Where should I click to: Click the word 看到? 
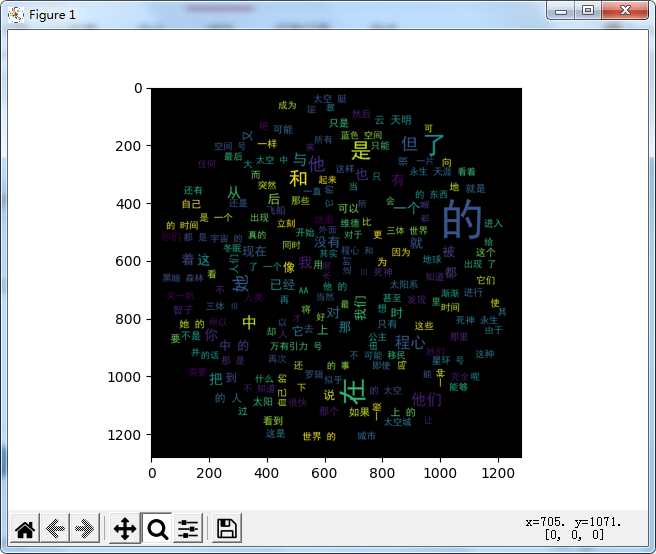(x=273, y=421)
